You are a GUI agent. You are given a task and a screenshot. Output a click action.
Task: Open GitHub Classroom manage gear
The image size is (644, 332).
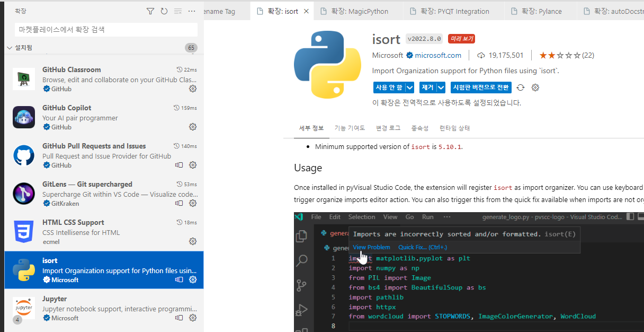pyautogui.click(x=193, y=89)
